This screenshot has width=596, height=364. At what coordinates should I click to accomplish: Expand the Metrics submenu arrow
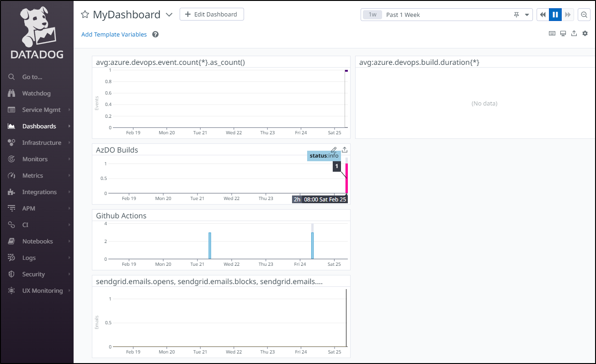coord(69,175)
